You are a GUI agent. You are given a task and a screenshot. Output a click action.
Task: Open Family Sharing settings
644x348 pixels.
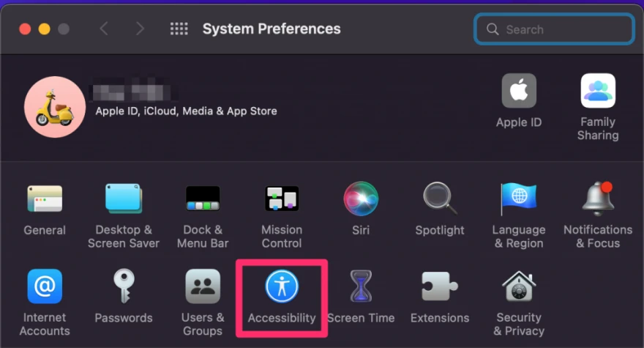[x=598, y=92]
